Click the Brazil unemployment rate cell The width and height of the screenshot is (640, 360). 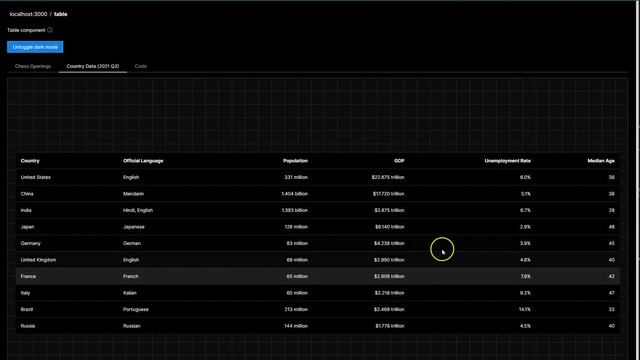coord(524,309)
